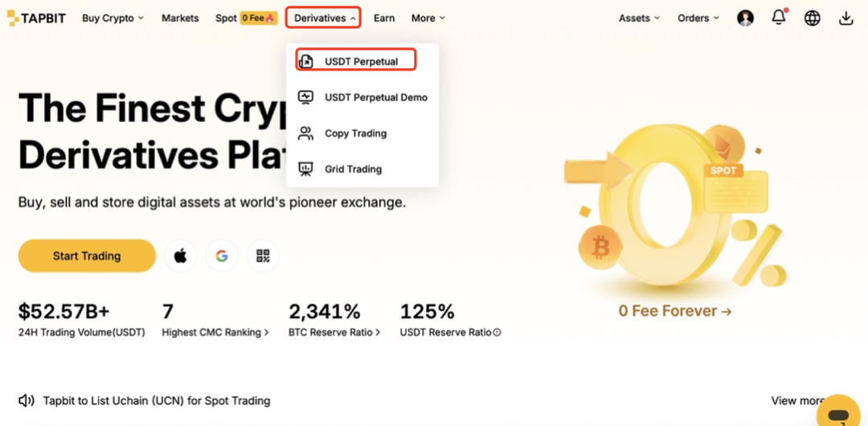Open the 0 Fee Forever link

coord(674,311)
